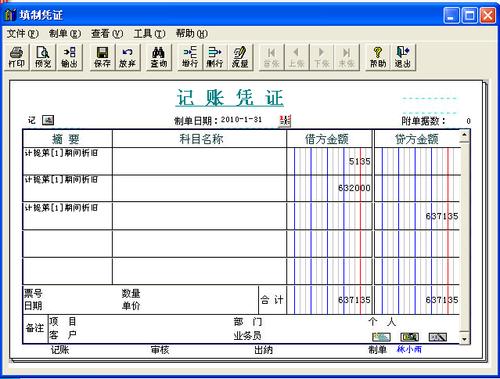Click the 帮助 help toolbar icon
The width and height of the screenshot is (500, 379).
[378, 57]
